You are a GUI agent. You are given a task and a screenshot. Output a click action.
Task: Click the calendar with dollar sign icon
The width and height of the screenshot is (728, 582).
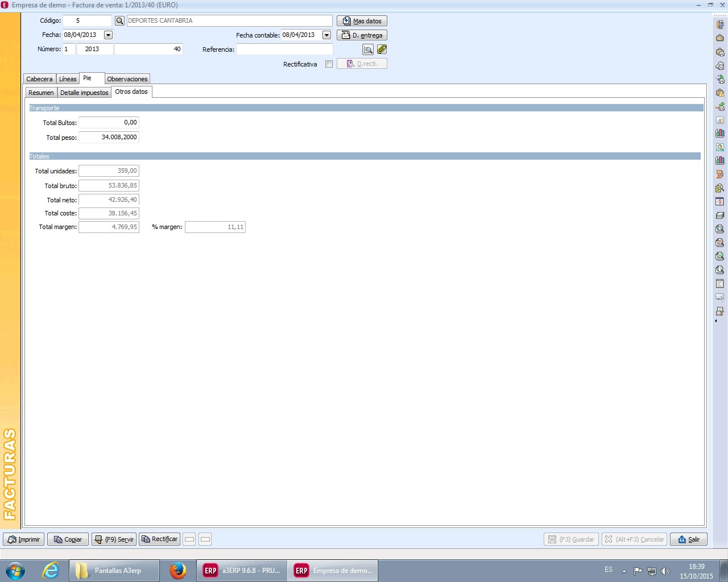coord(719,201)
